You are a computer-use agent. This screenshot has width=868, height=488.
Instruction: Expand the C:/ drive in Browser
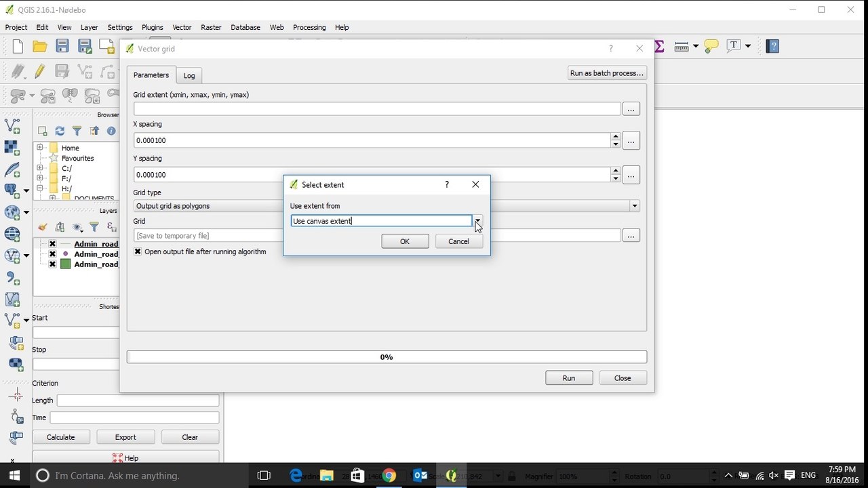pyautogui.click(x=40, y=168)
